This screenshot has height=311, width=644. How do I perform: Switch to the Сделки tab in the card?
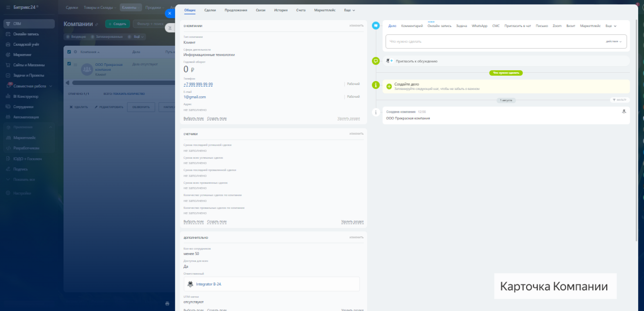coord(210,10)
